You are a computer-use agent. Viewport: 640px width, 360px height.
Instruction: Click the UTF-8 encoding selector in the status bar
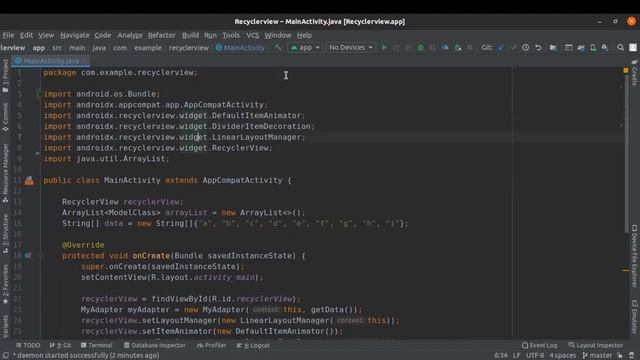(535, 356)
